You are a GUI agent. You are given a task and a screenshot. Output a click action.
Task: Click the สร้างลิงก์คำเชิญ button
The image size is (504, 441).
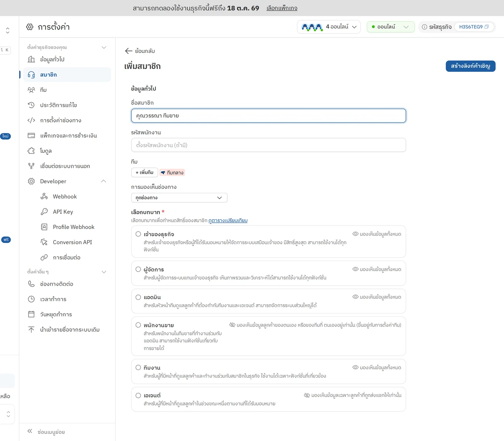click(470, 66)
